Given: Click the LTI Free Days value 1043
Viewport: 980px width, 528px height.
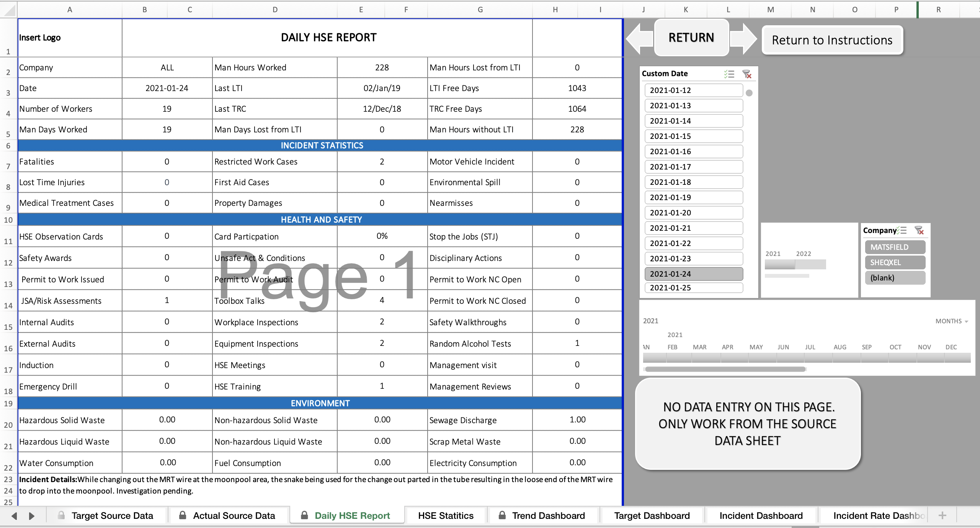Looking at the screenshot, I should (577, 88).
